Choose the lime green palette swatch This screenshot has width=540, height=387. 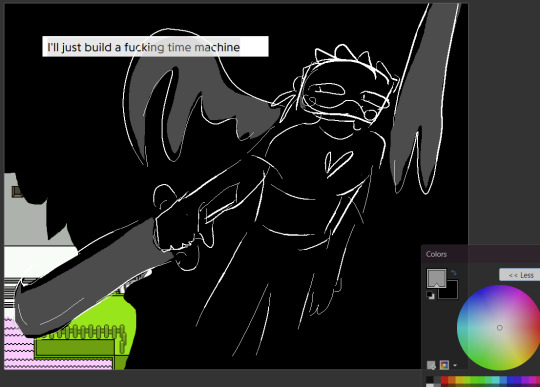466,380
